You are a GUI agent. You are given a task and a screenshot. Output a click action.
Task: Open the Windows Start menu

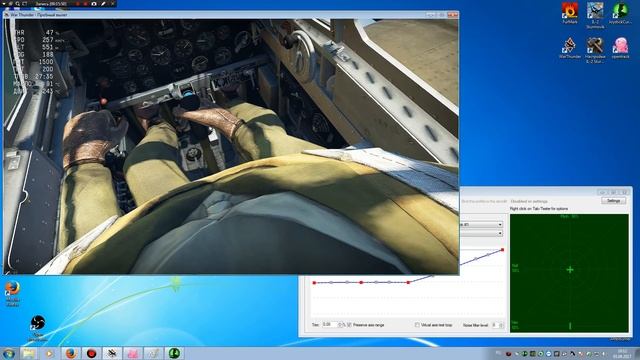coord(9,353)
